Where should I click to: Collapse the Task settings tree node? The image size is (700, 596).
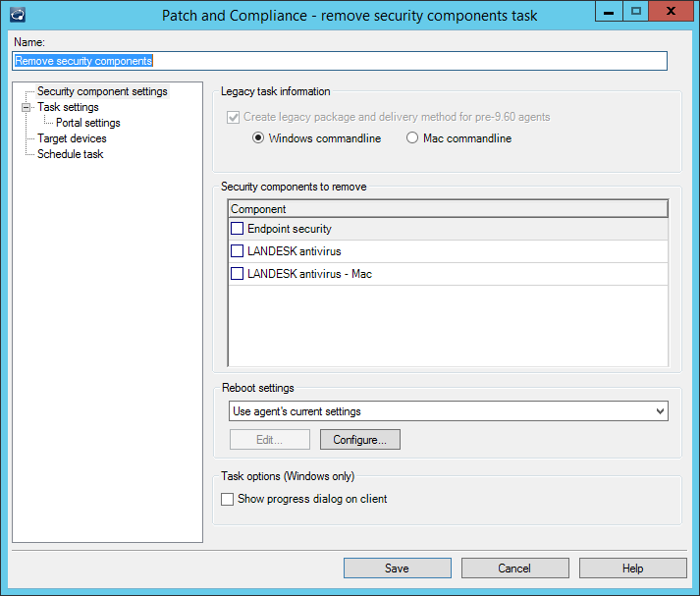(x=26, y=107)
